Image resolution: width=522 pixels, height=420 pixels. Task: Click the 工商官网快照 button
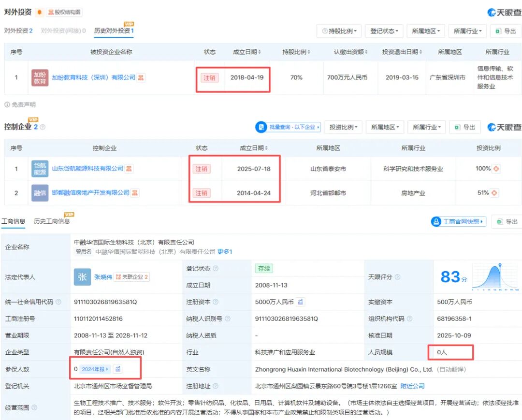pyautogui.click(x=458, y=221)
